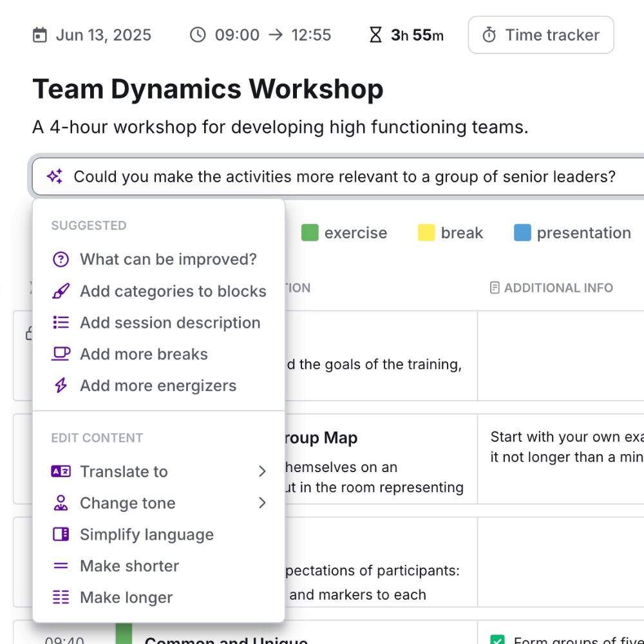Click the clock icon next to 09:00
The image size is (644, 644).
click(x=198, y=35)
